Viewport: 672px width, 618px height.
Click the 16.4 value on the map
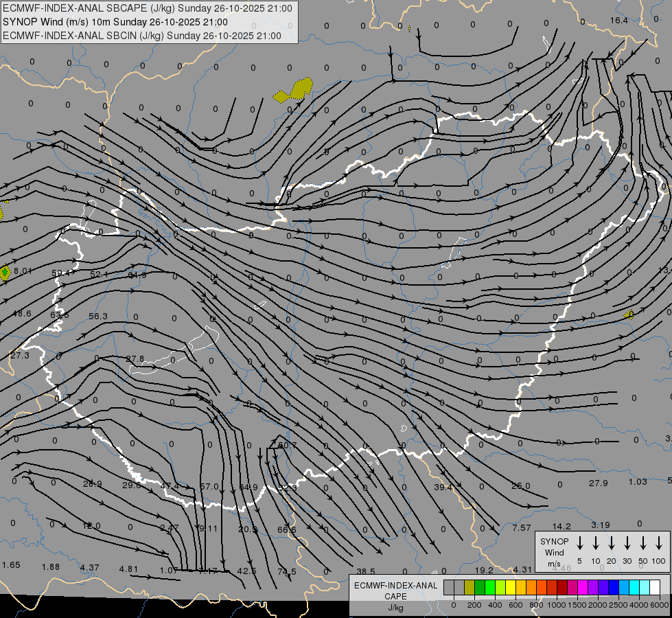pos(619,21)
